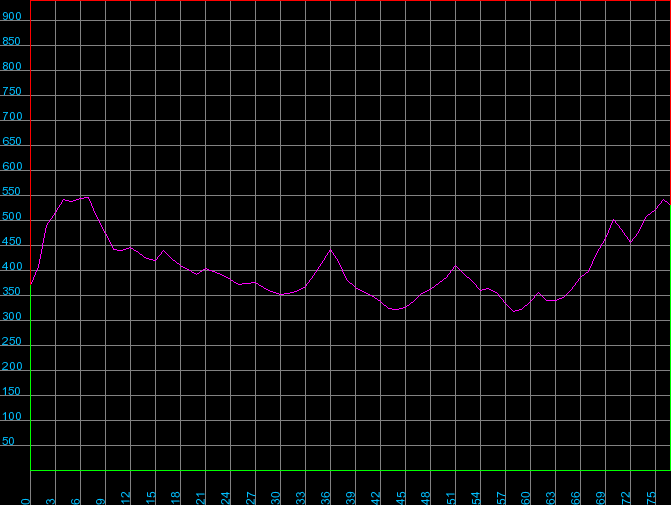
Task: Click the 400 y-axis label
Action: (x=12, y=267)
